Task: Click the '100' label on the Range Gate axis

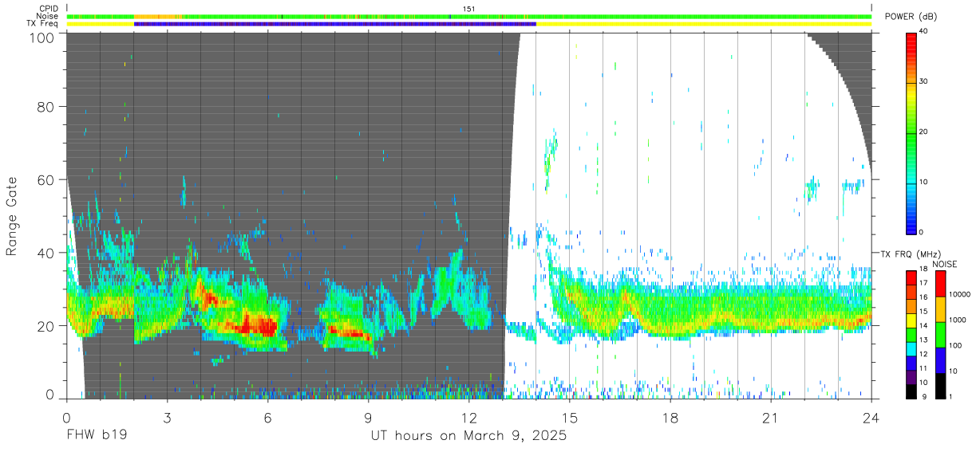Action: click(x=41, y=38)
